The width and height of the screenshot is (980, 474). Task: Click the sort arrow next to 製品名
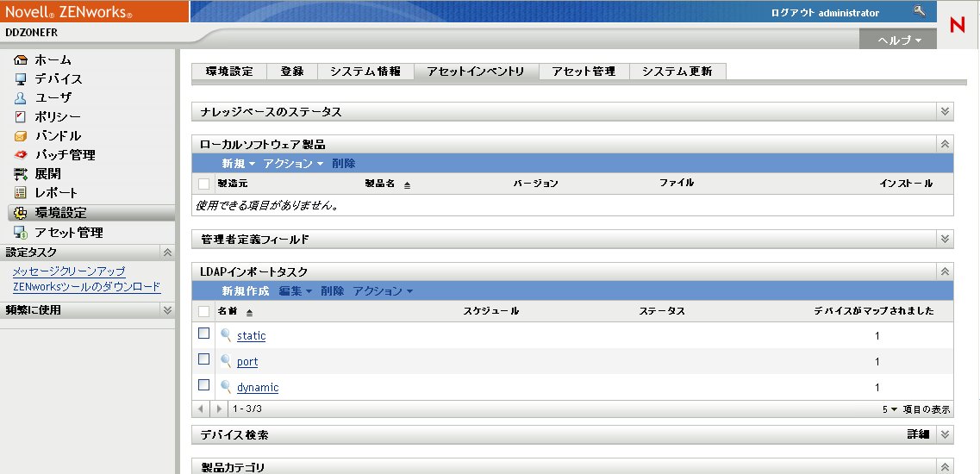click(407, 185)
